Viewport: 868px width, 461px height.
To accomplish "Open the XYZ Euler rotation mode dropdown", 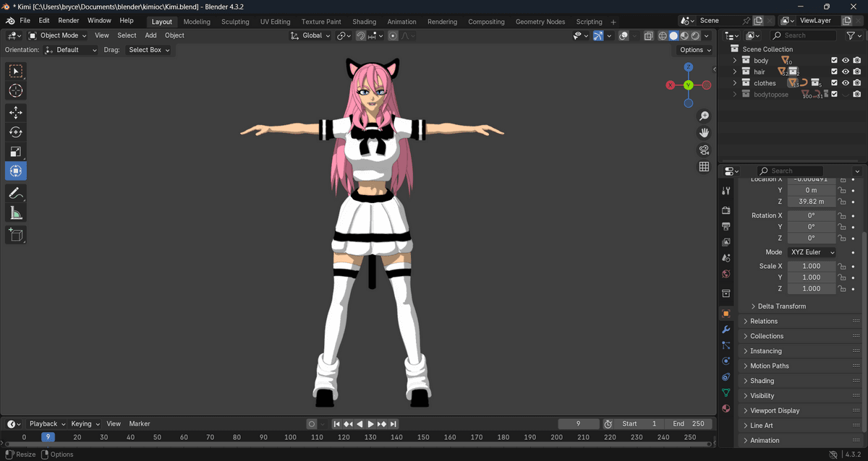I will coord(812,252).
